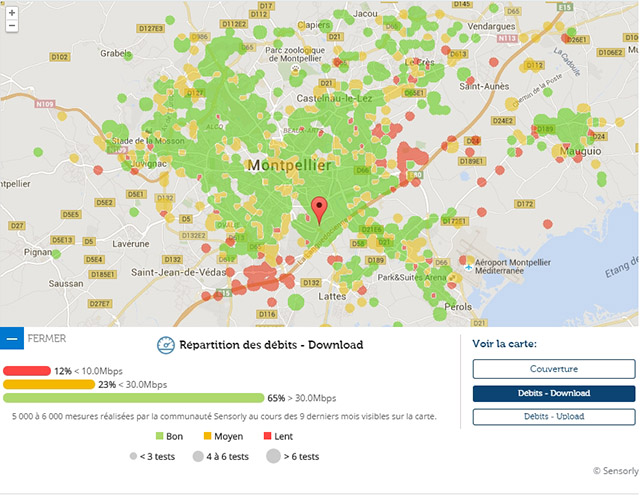This screenshot has height=495, width=640.
Task: Click the Sensorly copyright link
Action: click(x=616, y=471)
